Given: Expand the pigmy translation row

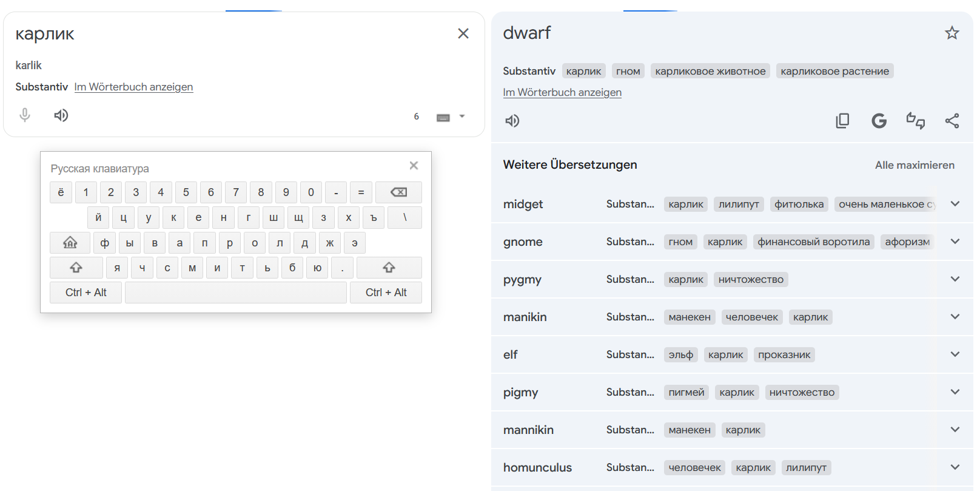Looking at the screenshot, I should point(955,392).
